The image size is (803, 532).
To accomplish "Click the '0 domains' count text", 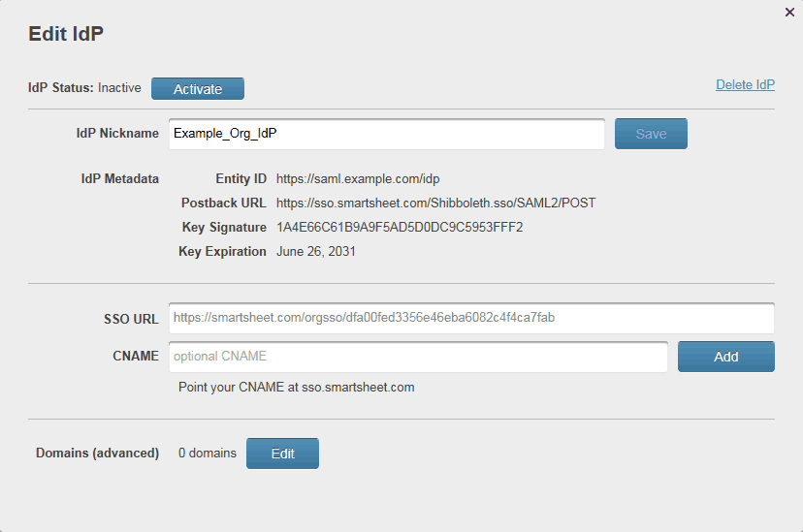I will pyautogui.click(x=208, y=454).
